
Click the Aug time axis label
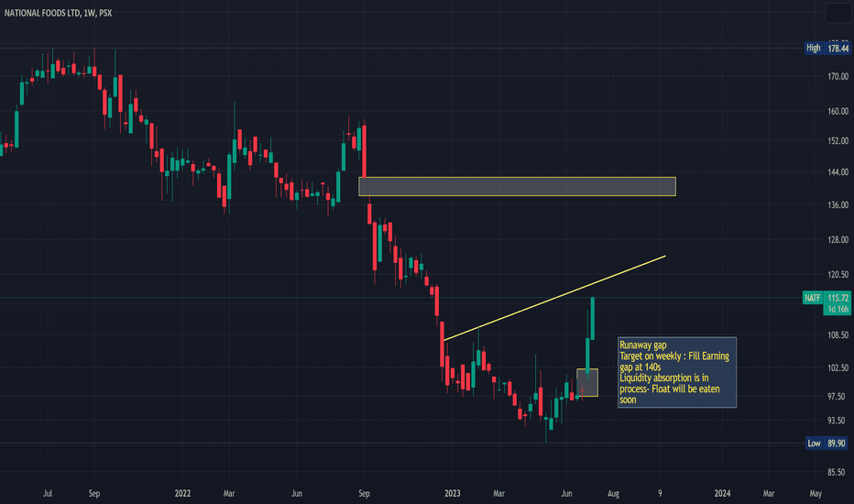(x=613, y=494)
